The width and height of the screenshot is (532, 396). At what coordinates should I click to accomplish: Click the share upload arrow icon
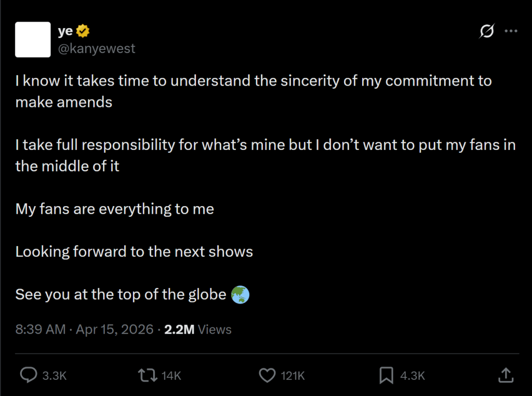click(506, 375)
